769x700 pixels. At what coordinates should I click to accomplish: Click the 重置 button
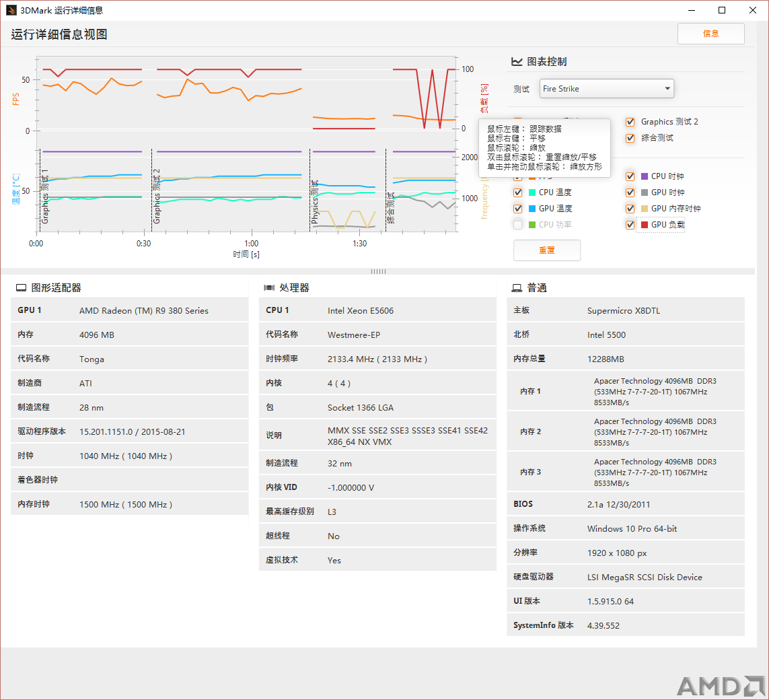tap(547, 250)
